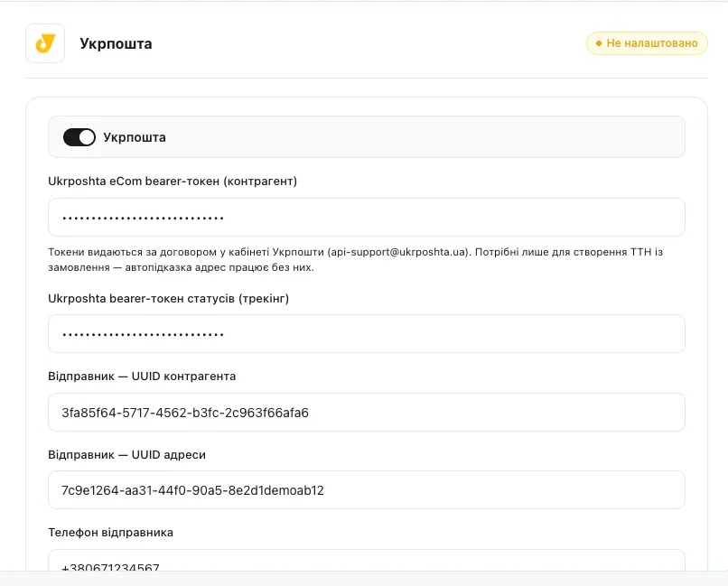Click the Укрпошта toggle label text

click(x=135, y=137)
